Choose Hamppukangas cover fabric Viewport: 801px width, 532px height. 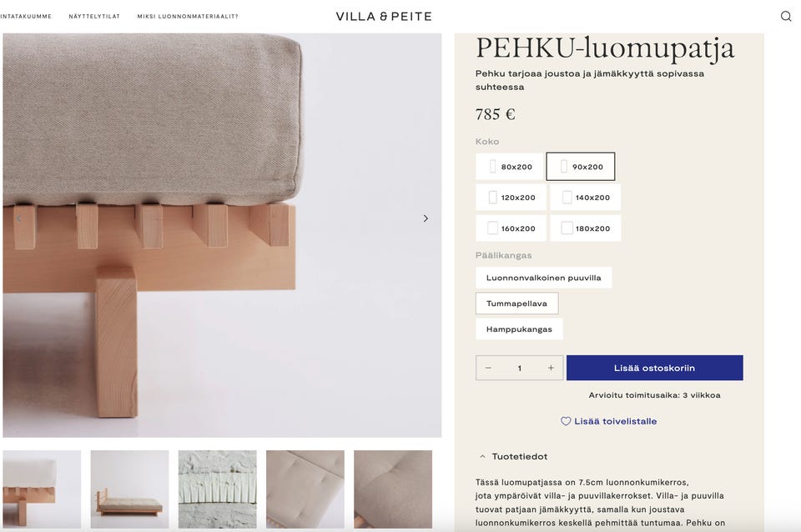(519, 329)
